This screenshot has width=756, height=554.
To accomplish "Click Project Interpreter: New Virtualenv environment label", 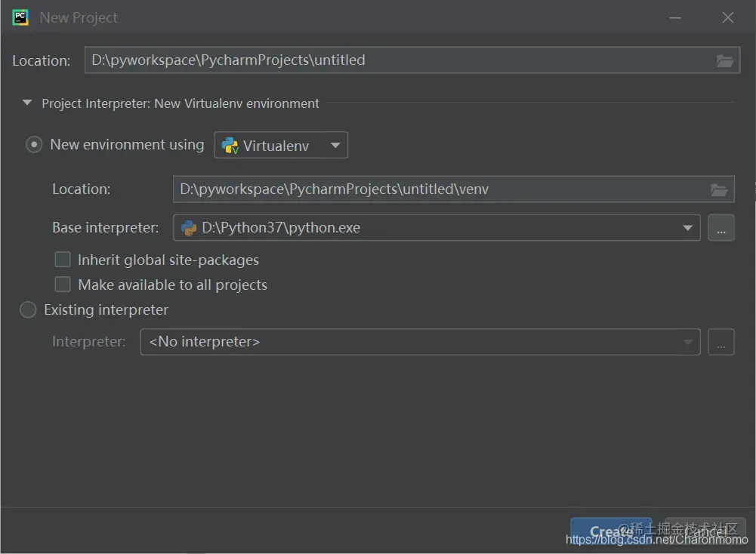I will tap(181, 103).
